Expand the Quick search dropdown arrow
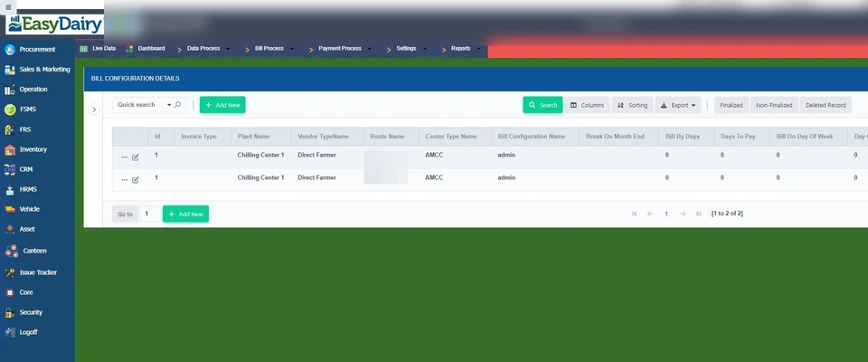This screenshot has height=362, width=868. coord(169,105)
